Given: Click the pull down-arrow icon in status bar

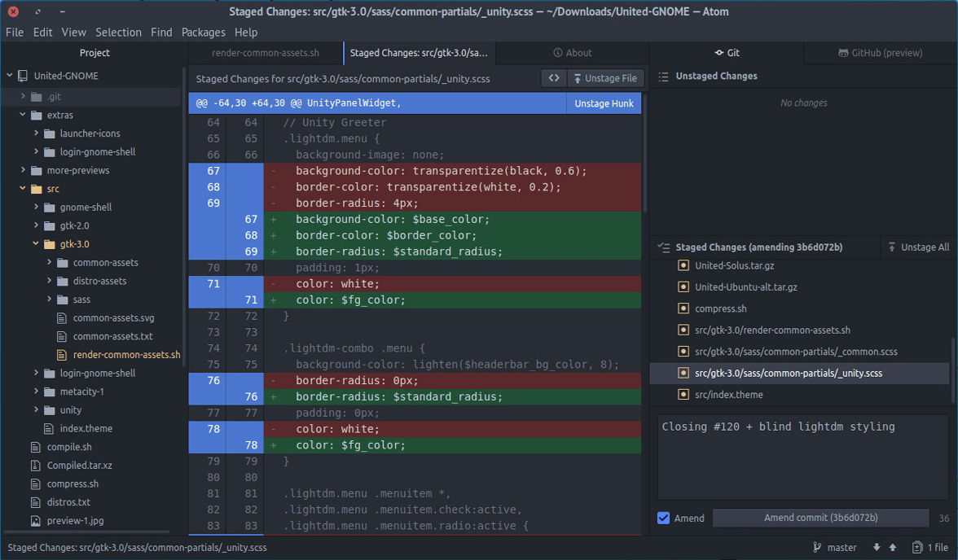Looking at the screenshot, I should pyautogui.click(x=877, y=547).
